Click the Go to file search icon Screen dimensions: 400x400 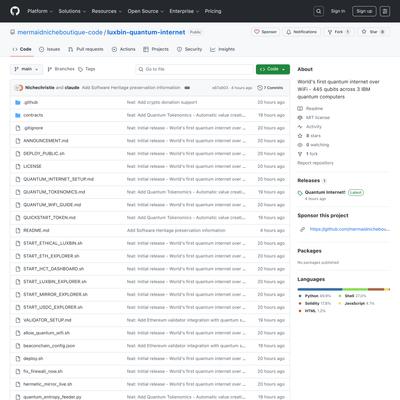click(x=141, y=69)
